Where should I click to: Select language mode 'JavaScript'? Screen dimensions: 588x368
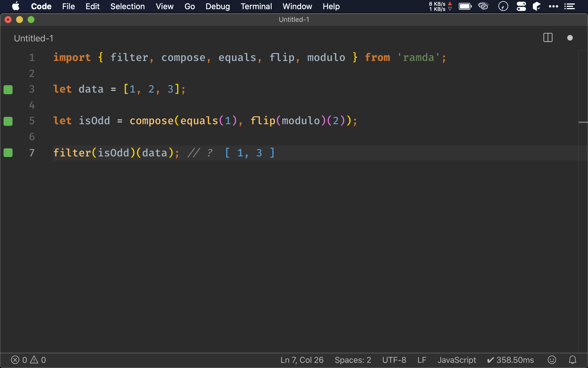coord(457,360)
